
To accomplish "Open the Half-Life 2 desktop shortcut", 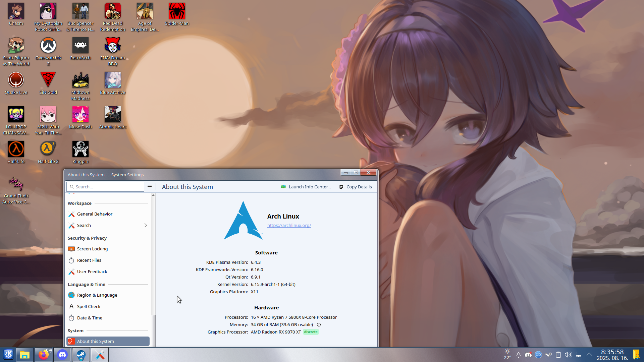I will point(48,149).
